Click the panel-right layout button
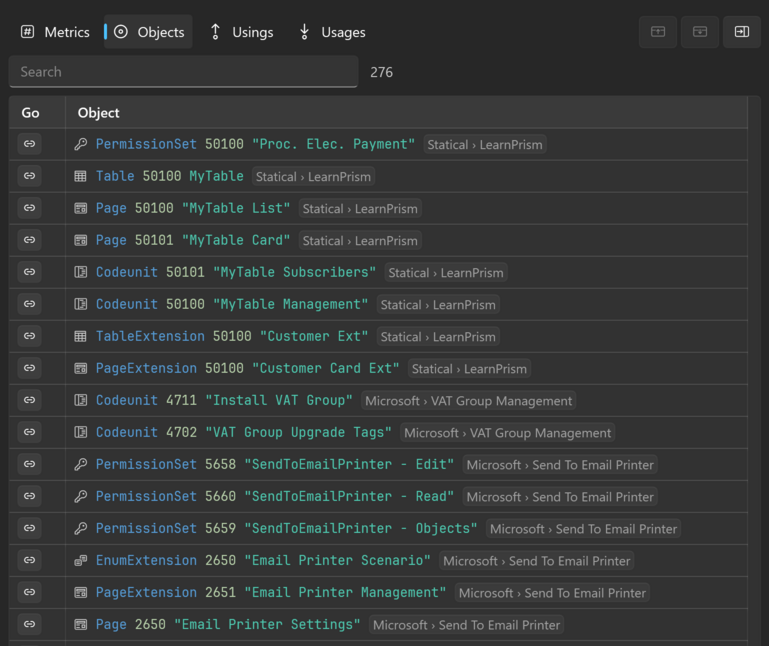This screenshot has height=646, width=769. tap(742, 32)
